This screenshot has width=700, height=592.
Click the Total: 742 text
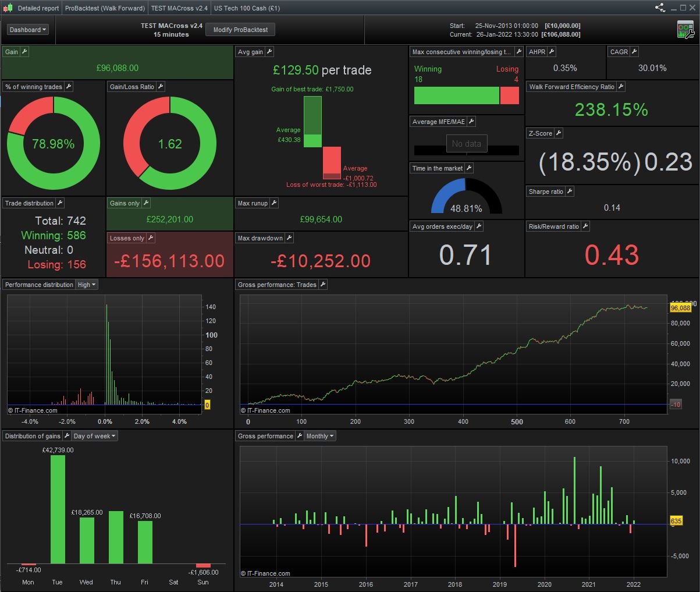click(60, 221)
